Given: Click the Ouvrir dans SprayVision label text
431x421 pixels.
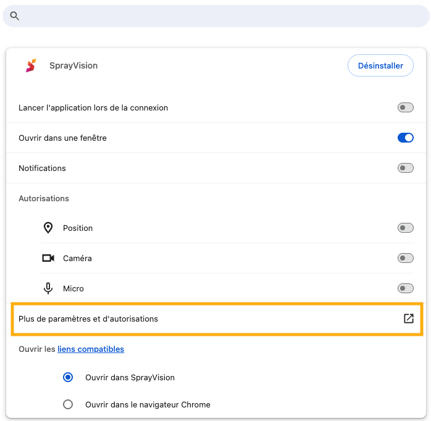Looking at the screenshot, I should 130,377.
